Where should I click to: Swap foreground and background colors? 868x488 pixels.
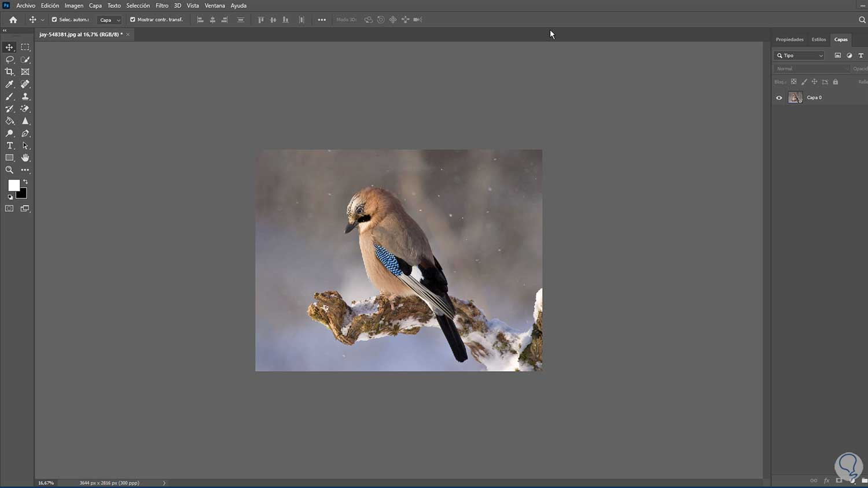[x=25, y=182]
